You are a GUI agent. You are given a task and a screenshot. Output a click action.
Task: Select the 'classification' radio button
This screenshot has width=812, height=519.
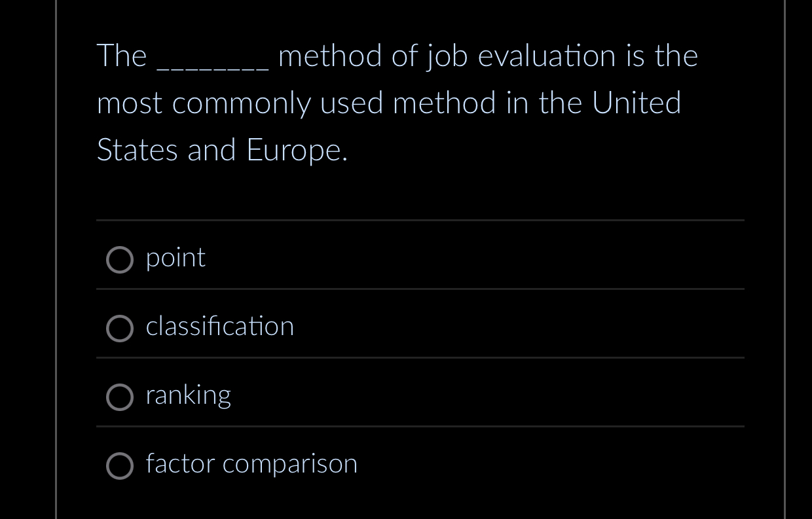120,329
